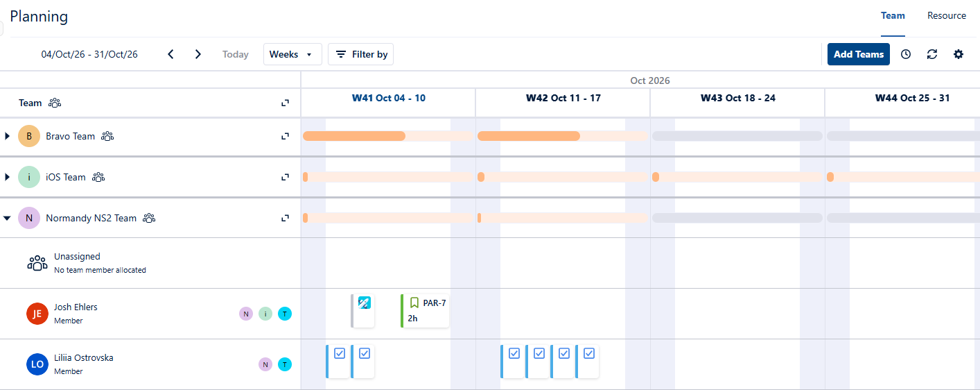Click members icon next to Bravo Team
The height and width of the screenshot is (390, 980).
click(107, 136)
